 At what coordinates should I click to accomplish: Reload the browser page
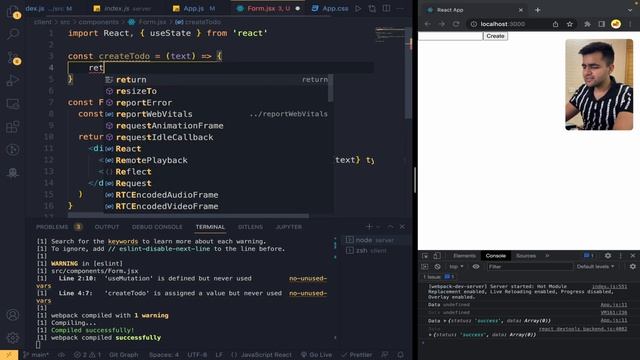pyautogui.click(x=456, y=24)
